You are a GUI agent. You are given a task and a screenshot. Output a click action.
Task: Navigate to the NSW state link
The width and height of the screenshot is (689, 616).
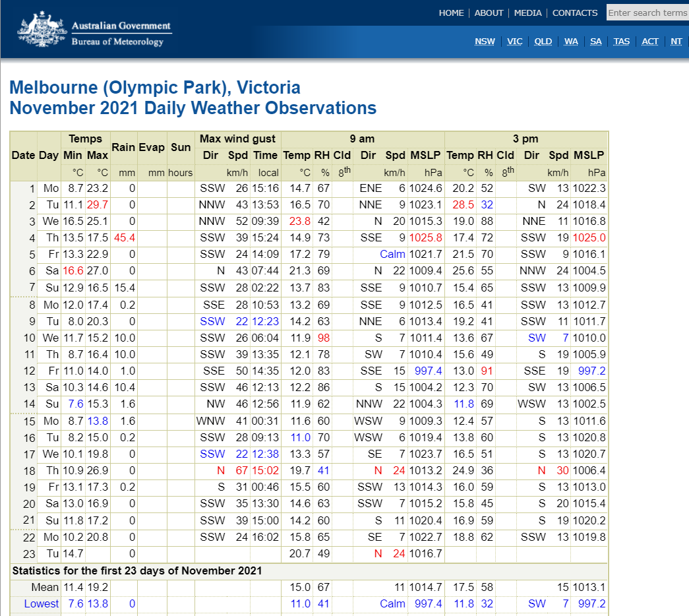tap(485, 42)
